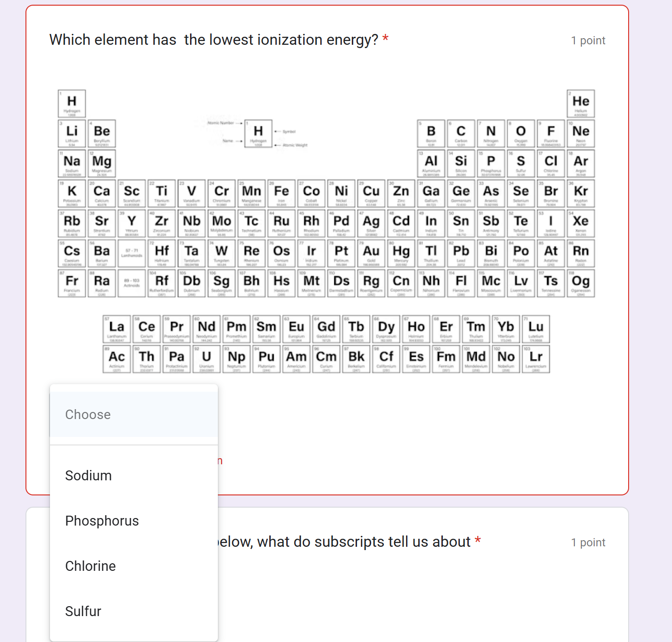Click the Chlorine (Cl) tile in the table
The height and width of the screenshot is (642, 672).
[x=551, y=163]
